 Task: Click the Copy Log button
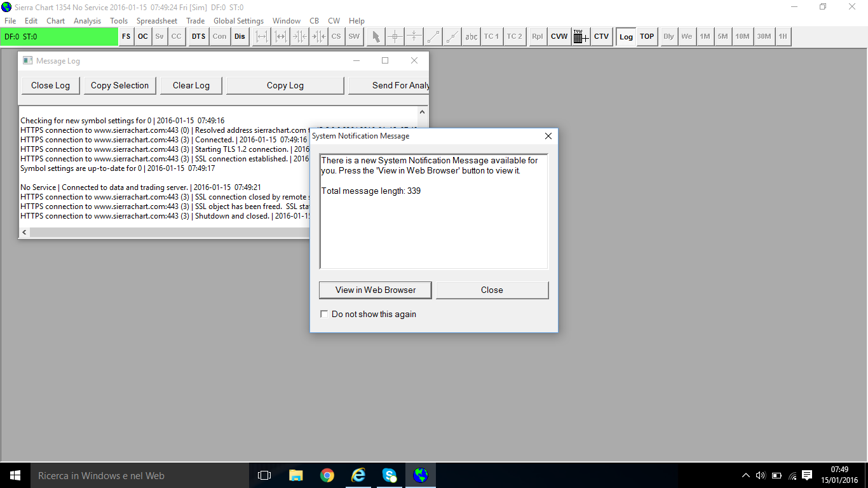pyautogui.click(x=285, y=86)
